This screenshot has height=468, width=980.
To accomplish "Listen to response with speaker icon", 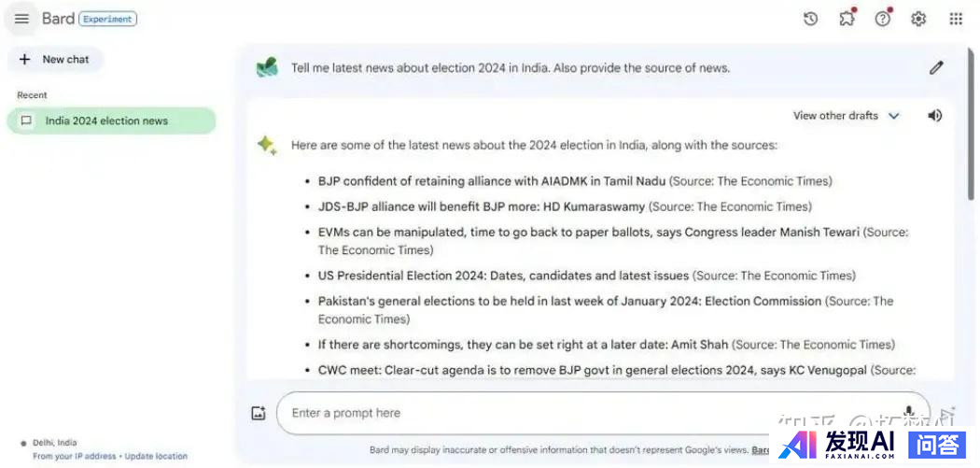I will point(935,116).
